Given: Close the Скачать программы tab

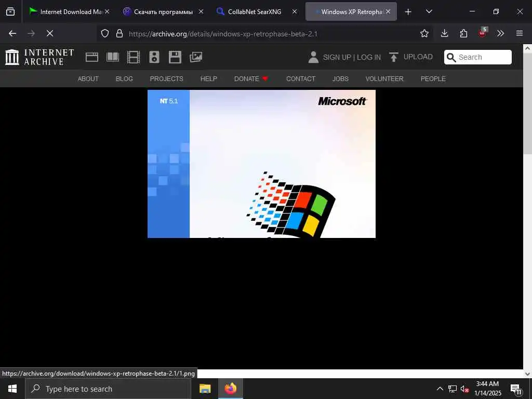Looking at the screenshot, I should [201, 11].
